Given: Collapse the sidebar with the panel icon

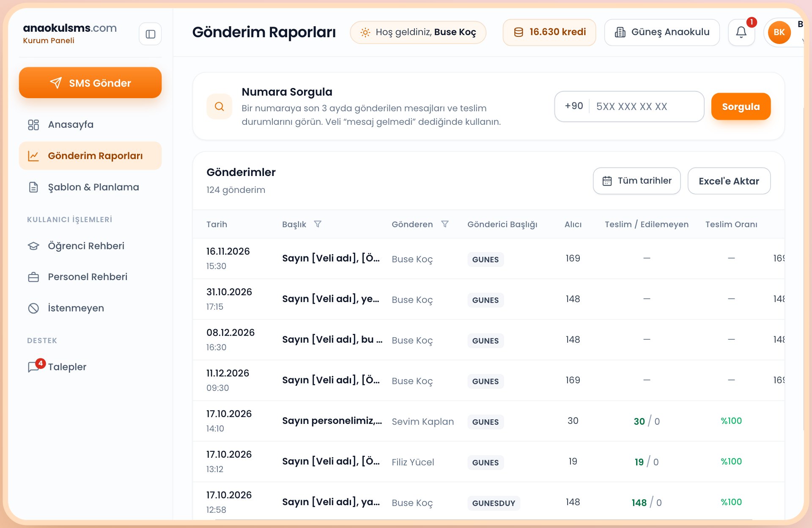Looking at the screenshot, I should tap(150, 34).
